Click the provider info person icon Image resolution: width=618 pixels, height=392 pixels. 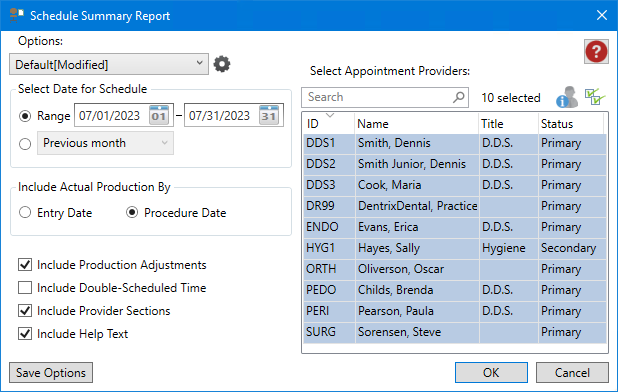click(567, 97)
